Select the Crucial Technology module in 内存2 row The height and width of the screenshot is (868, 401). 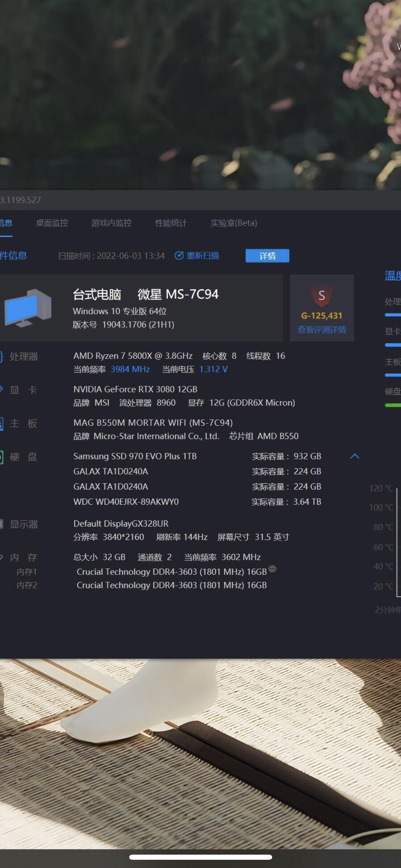pyautogui.click(x=172, y=585)
